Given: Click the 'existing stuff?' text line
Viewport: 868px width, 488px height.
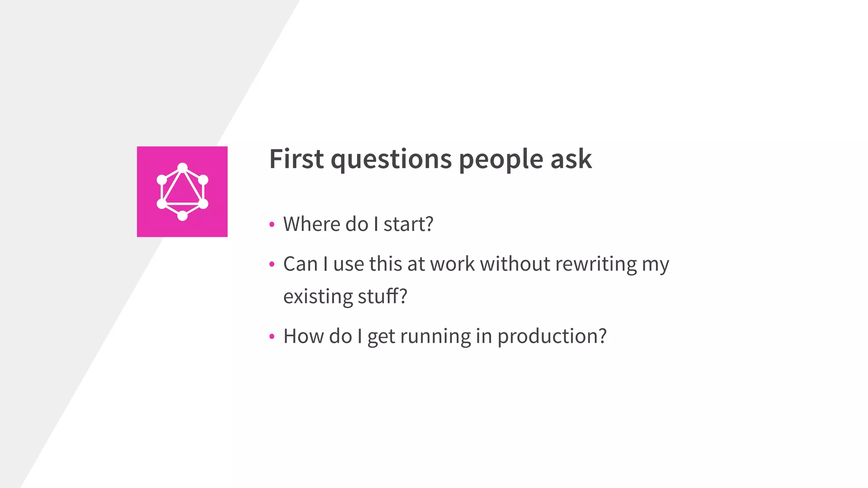Looking at the screenshot, I should pos(345,296).
